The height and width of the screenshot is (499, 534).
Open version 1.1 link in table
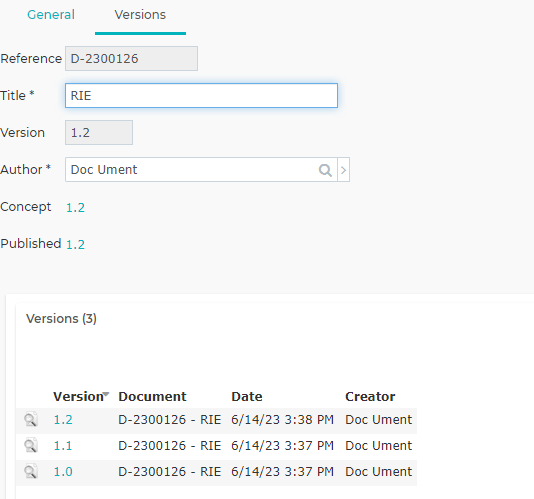(x=63, y=446)
